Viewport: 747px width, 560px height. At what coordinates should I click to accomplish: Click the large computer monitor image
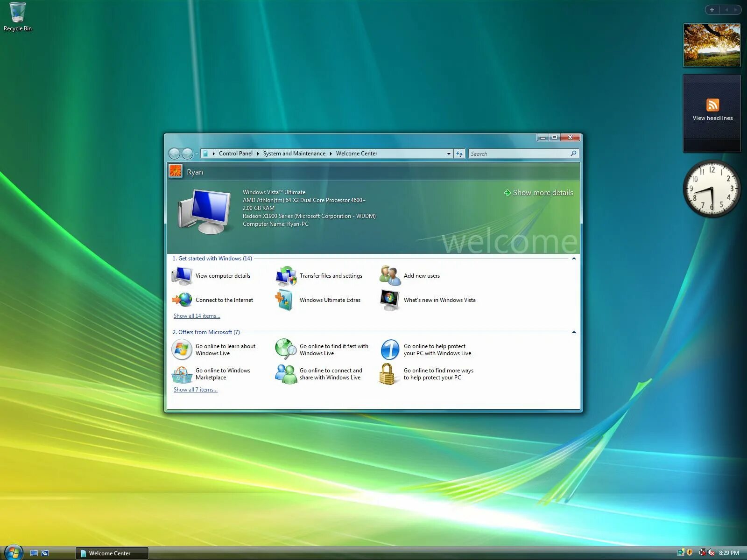click(204, 211)
